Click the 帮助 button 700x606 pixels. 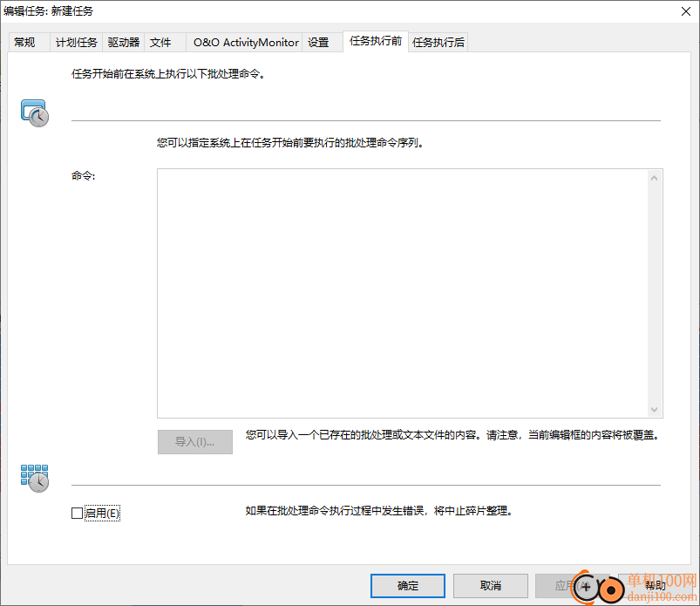pos(656,585)
